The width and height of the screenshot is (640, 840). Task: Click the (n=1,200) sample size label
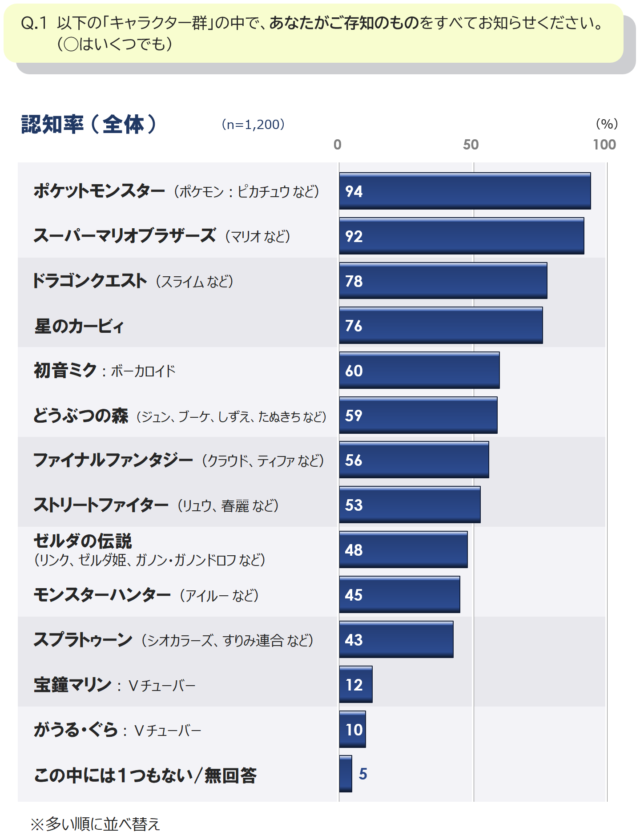click(x=253, y=125)
